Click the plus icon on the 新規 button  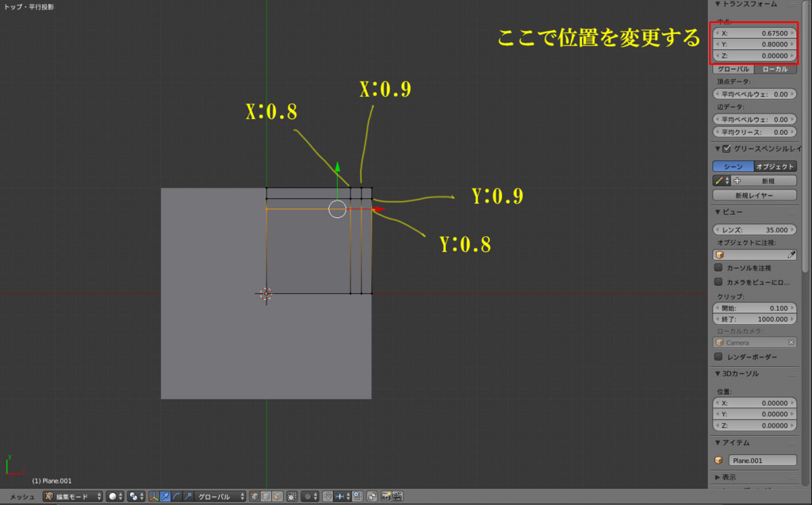point(737,181)
